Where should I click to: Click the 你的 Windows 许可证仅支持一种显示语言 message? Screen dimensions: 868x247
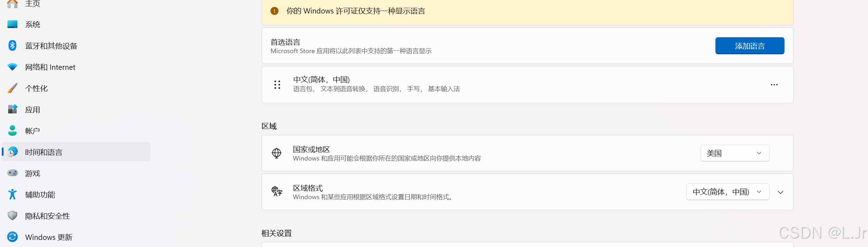pos(356,11)
